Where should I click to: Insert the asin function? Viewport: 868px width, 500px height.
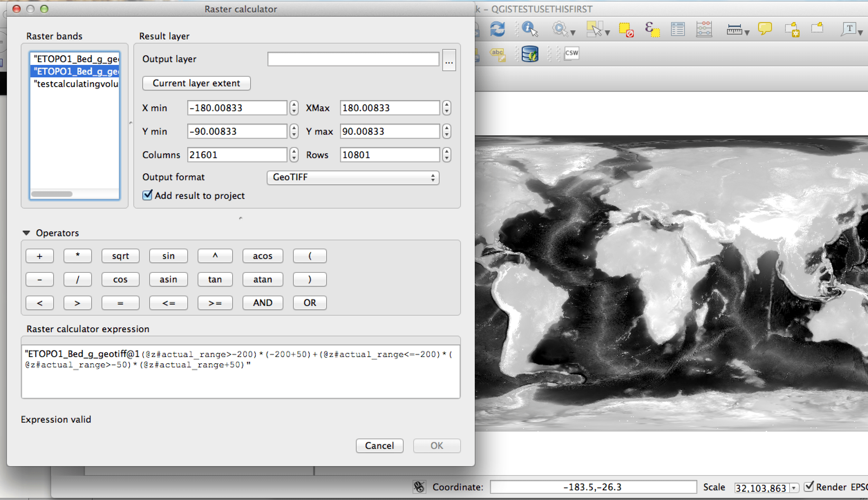pyautogui.click(x=168, y=279)
